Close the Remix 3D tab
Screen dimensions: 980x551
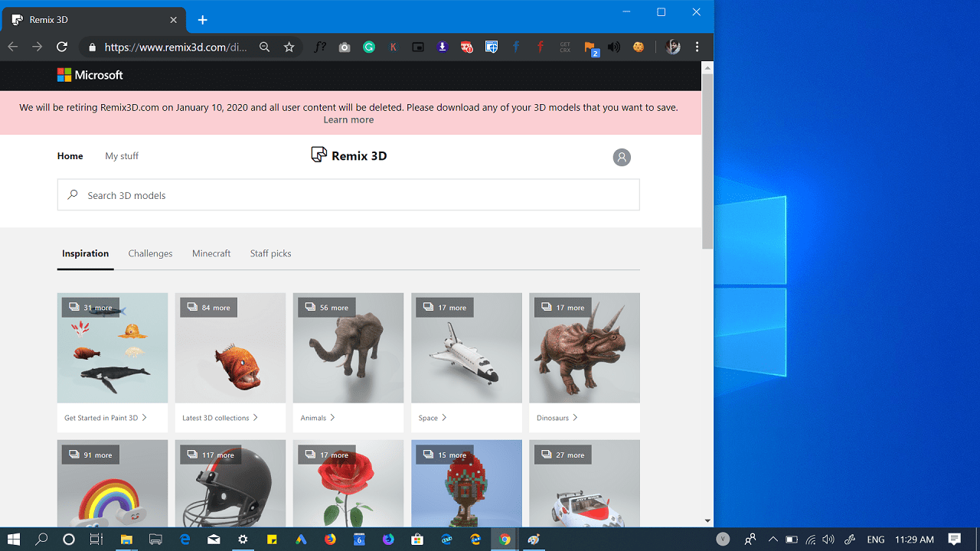(174, 20)
